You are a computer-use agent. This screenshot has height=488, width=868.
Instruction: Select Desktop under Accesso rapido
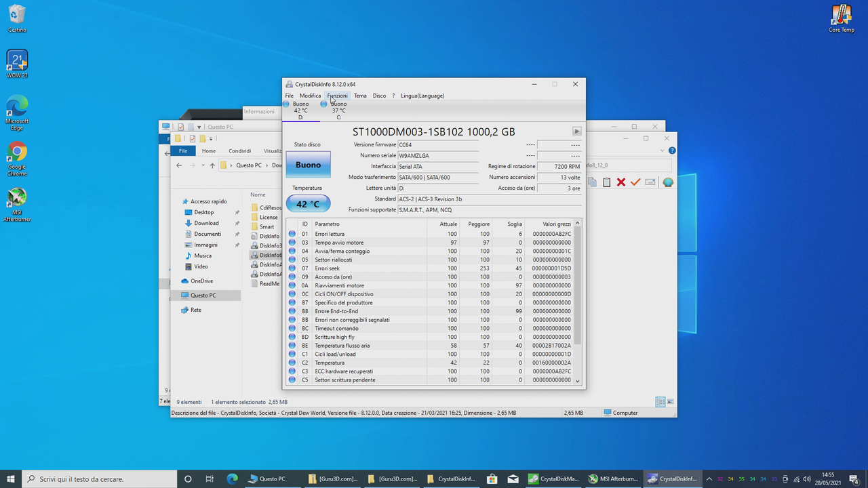(203, 212)
